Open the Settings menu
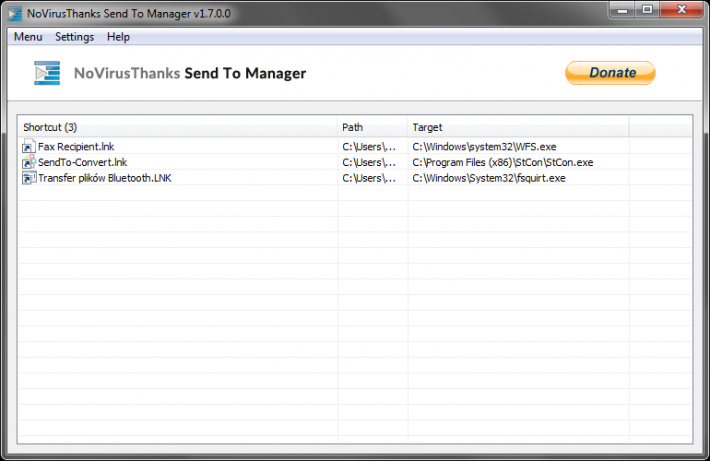The image size is (710, 461). [75, 37]
